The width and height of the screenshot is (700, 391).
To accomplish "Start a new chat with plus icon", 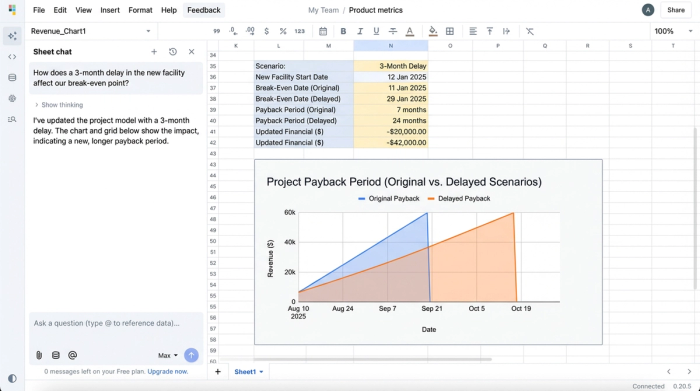I will tap(154, 52).
